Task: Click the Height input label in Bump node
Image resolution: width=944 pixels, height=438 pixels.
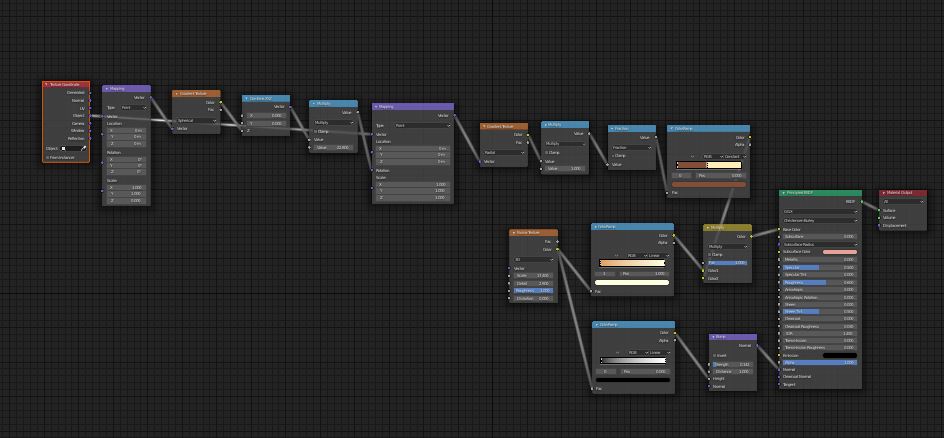Action: click(718, 378)
